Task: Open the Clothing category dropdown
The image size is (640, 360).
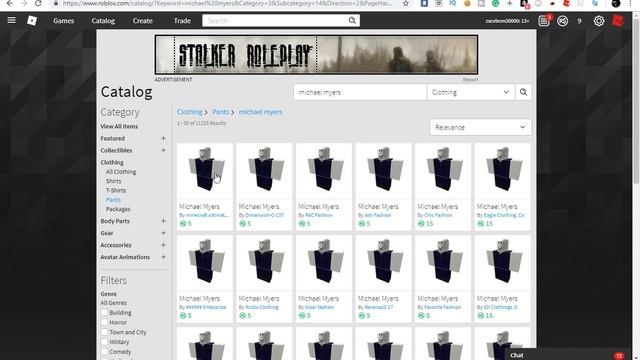Action: pyautogui.click(x=471, y=92)
